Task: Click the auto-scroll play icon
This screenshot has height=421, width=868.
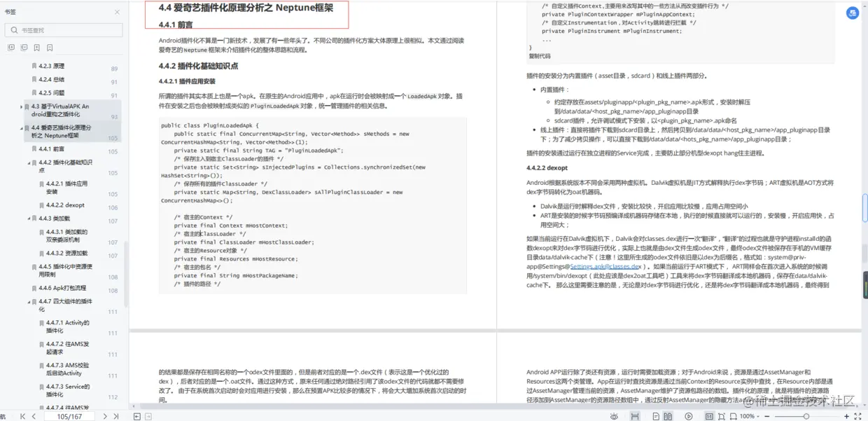Action: (689, 416)
